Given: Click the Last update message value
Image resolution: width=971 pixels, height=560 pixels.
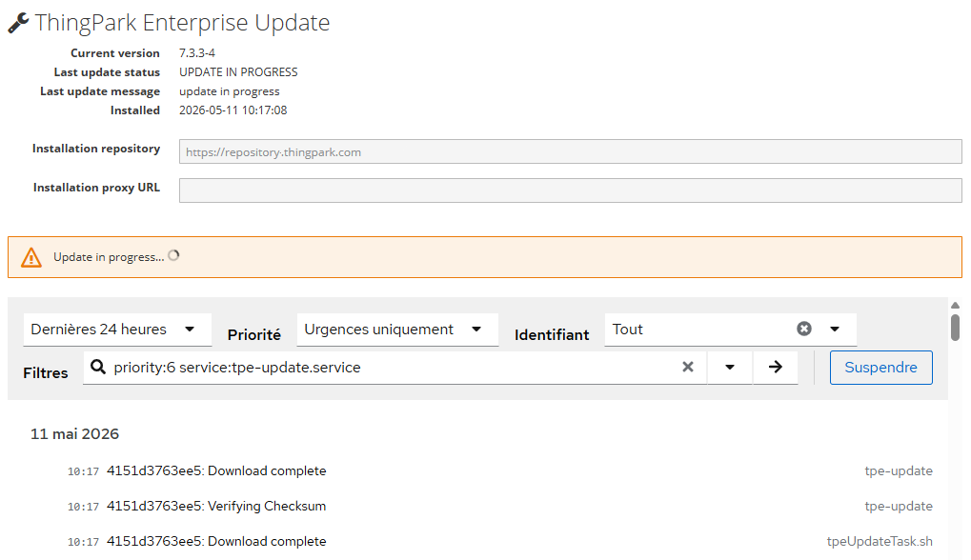Looking at the screenshot, I should [x=229, y=91].
